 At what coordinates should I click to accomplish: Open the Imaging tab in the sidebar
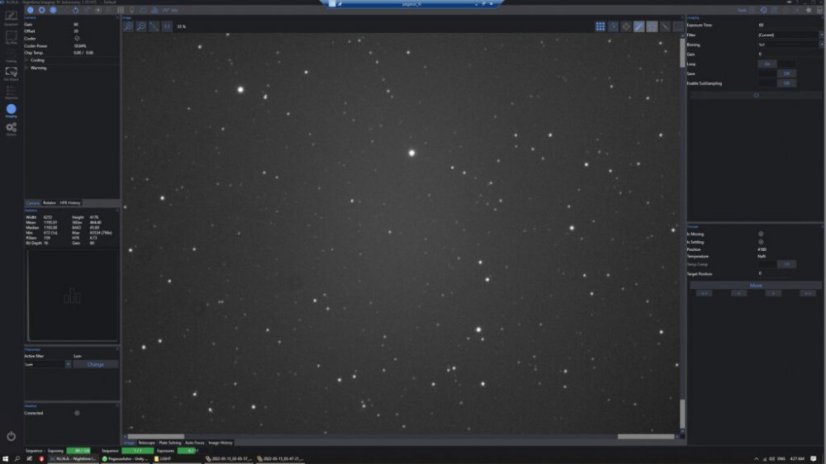point(11,110)
